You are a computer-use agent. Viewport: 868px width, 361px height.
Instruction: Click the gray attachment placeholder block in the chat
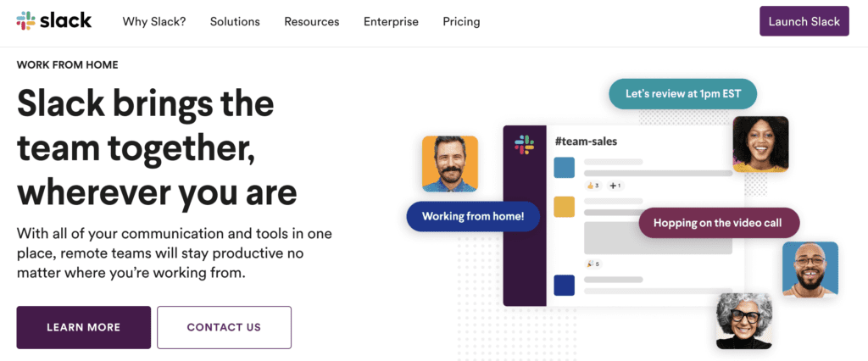[x=658, y=237]
